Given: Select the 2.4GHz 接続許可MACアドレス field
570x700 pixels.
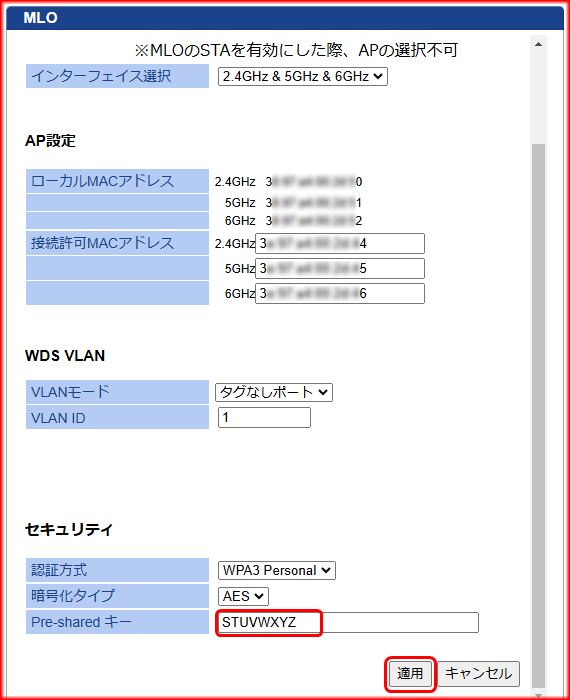Looking at the screenshot, I should (x=340, y=243).
